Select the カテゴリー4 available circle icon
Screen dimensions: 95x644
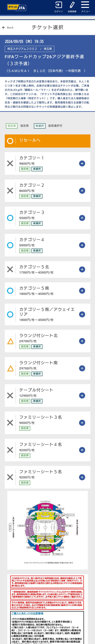coord(10,245)
